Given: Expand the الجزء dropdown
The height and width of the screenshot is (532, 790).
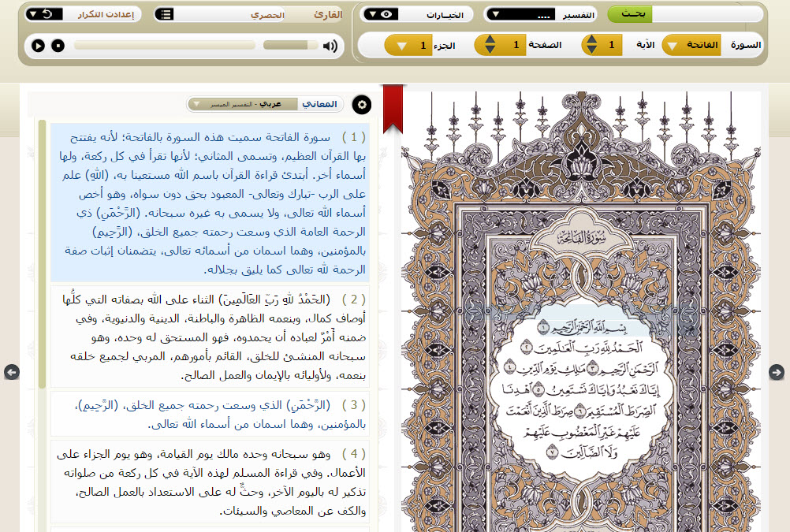Looking at the screenshot, I should pyautogui.click(x=408, y=46).
